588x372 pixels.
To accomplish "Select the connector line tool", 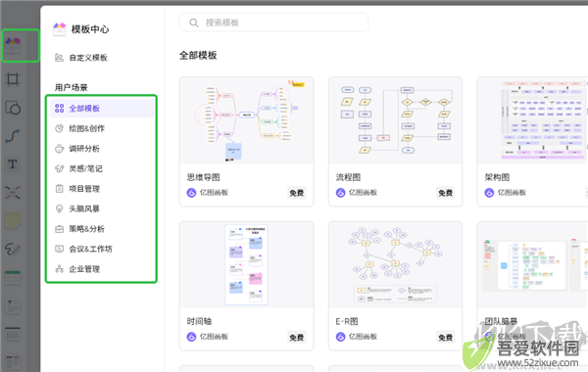I will click(x=13, y=136).
